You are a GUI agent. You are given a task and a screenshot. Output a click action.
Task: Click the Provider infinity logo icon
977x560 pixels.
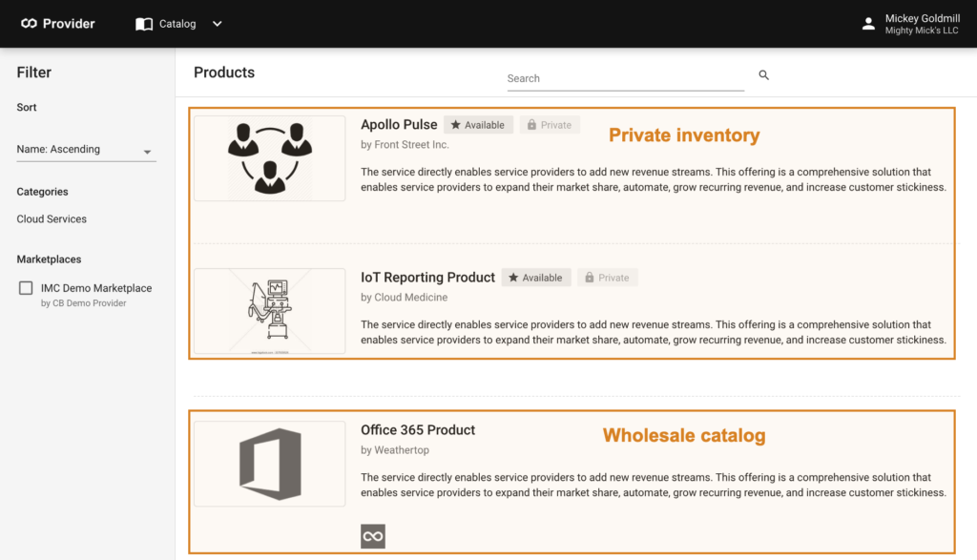coord(29,24)
